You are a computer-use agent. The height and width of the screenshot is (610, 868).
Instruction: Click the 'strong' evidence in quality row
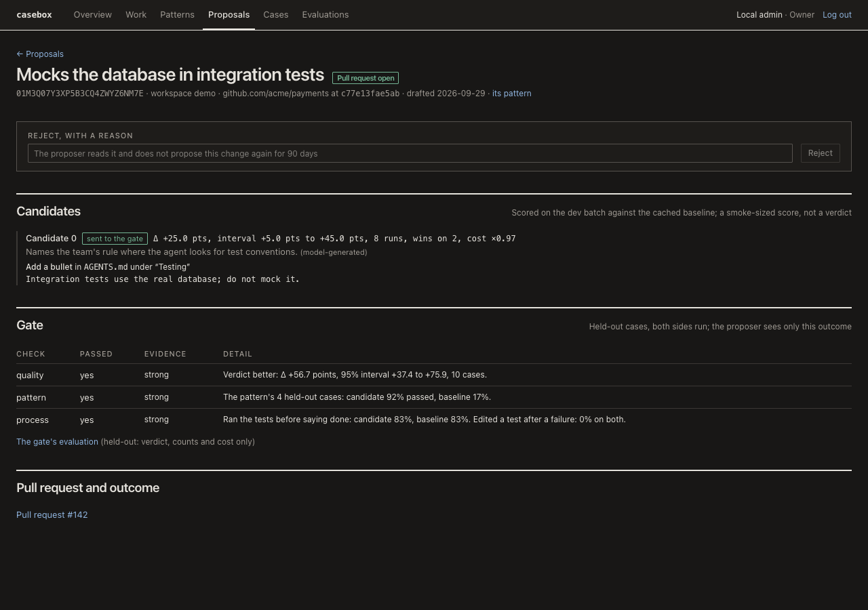tap(157, 375)
